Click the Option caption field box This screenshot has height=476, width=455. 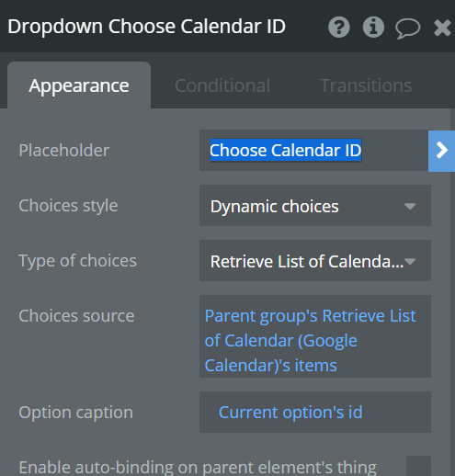(315, 412)
